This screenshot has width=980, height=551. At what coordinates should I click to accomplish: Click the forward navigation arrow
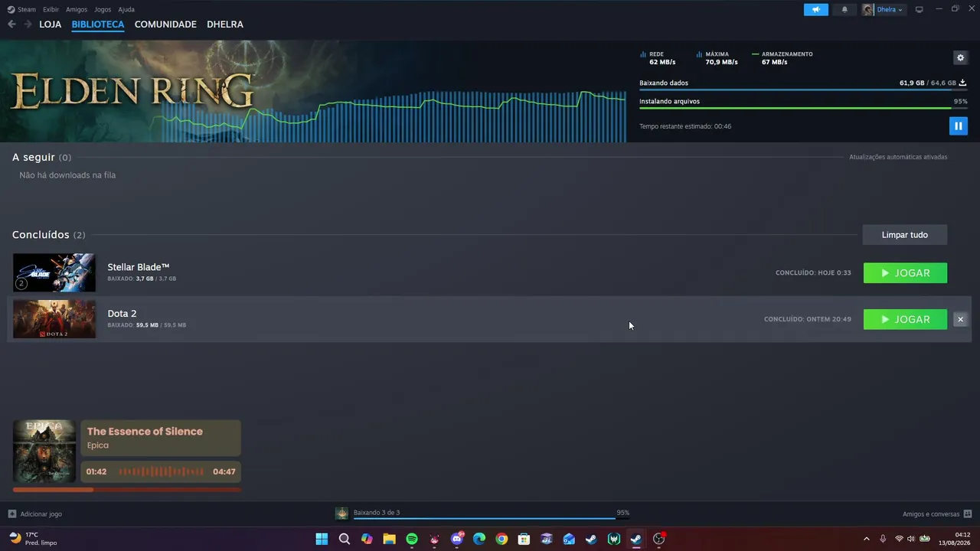coord(28,24)
